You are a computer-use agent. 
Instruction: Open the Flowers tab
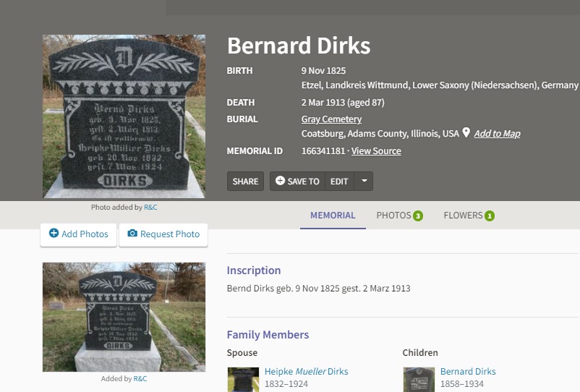(x=469, y=216)
